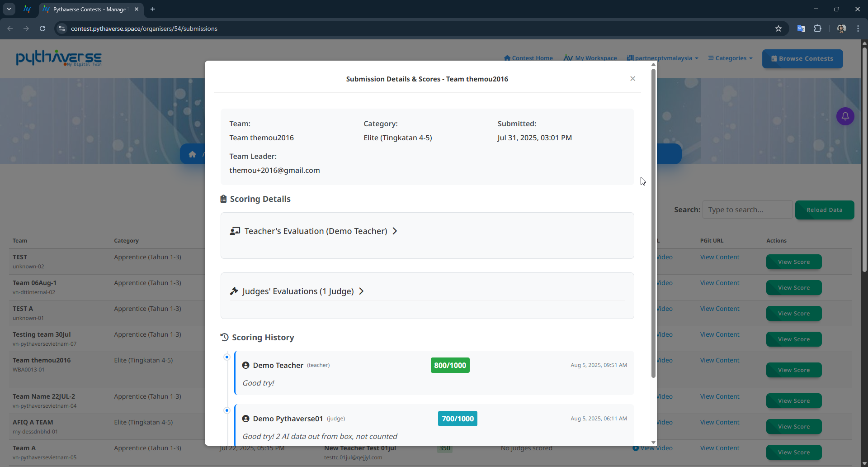Open View Content for AFIQ A TEAM
Screen dimensions: 868x467
point(720,422)
